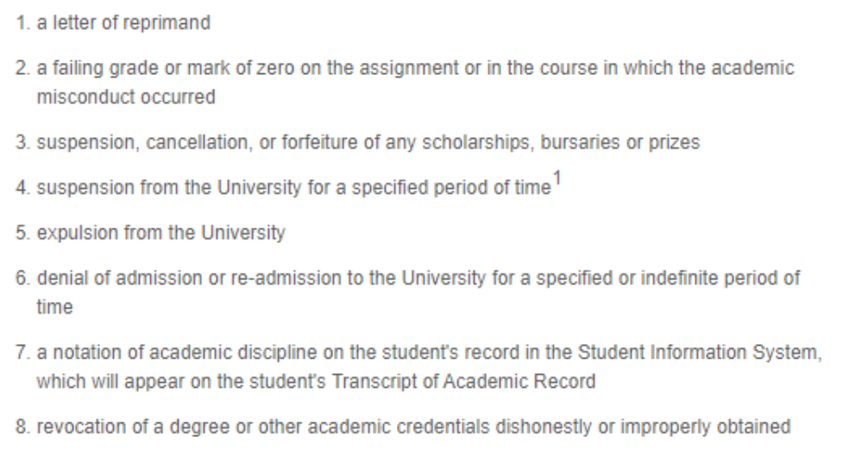Click list number 7
This screenshot has width=868, height=456.
pyautogui.click(x=22, y=352)
